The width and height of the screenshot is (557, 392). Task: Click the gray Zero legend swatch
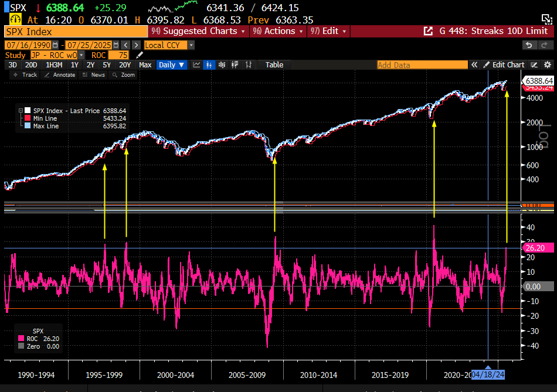tap(21, 346)
